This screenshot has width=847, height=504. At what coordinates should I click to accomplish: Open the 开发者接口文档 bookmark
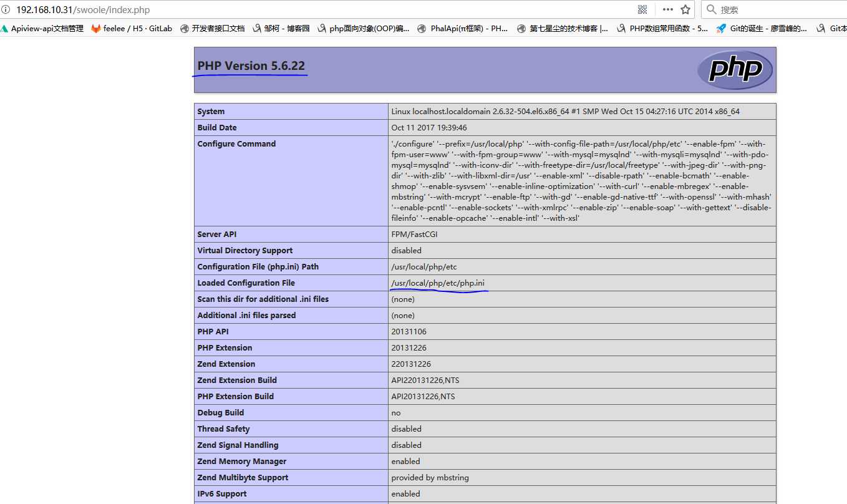click(212, 28)
